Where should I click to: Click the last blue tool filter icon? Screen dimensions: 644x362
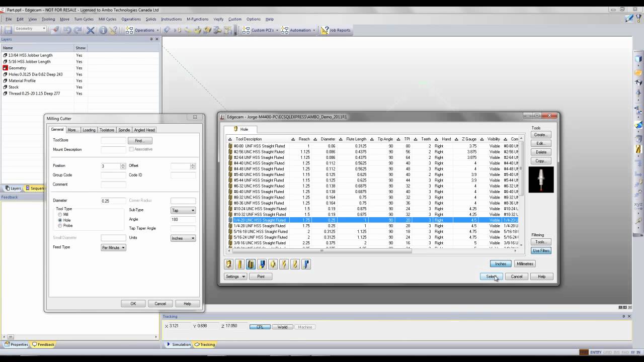point(306,264)
